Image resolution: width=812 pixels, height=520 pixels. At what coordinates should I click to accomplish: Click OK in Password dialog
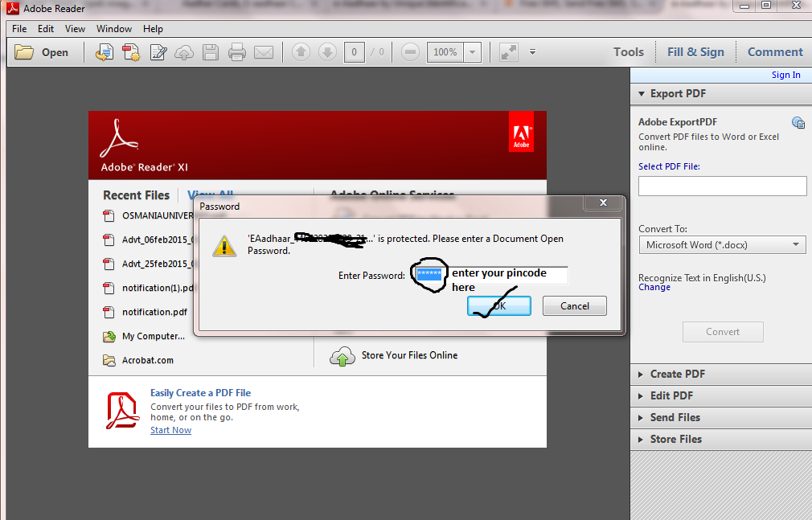click(499, 306)
